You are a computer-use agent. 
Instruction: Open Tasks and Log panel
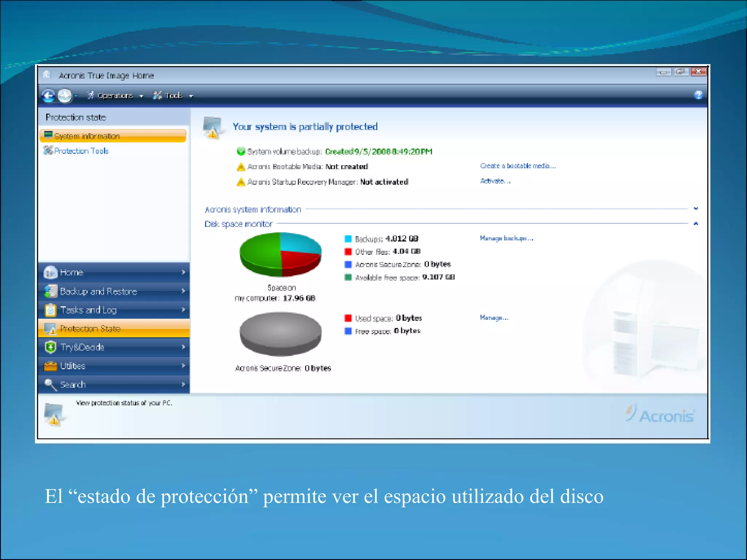click(x=114, y=310)
